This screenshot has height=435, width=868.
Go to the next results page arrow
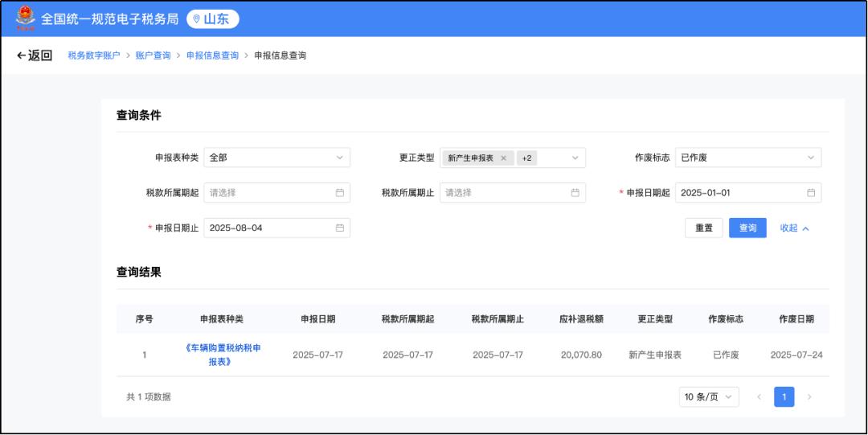pyautogui.click(x=809, y=397)
